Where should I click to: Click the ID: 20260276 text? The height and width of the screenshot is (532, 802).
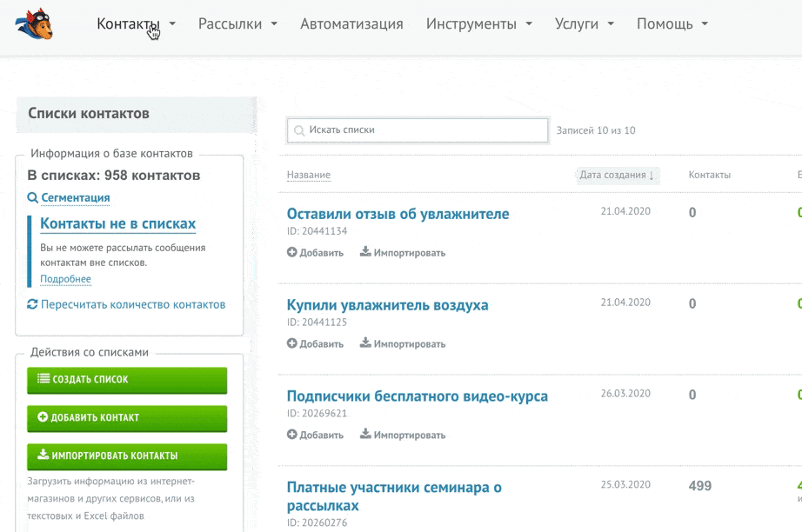[317, 522]
